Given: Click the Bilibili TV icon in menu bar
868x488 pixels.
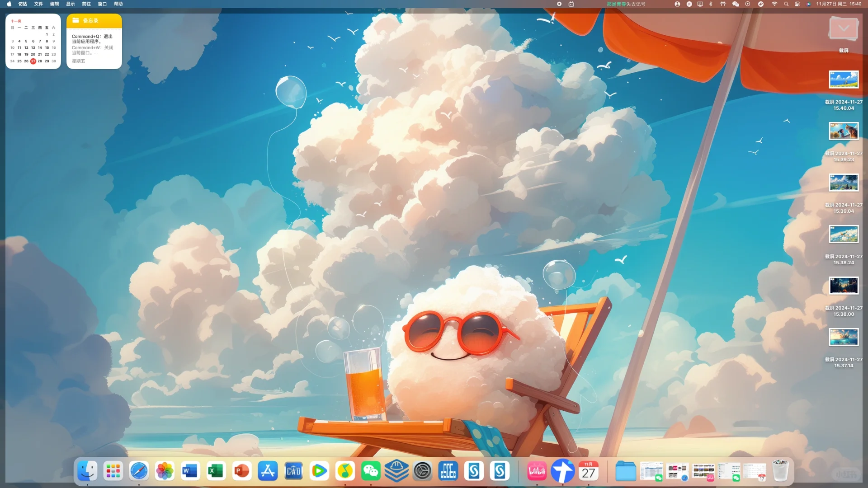Looking at the screenshot, I should coord(571,4).
